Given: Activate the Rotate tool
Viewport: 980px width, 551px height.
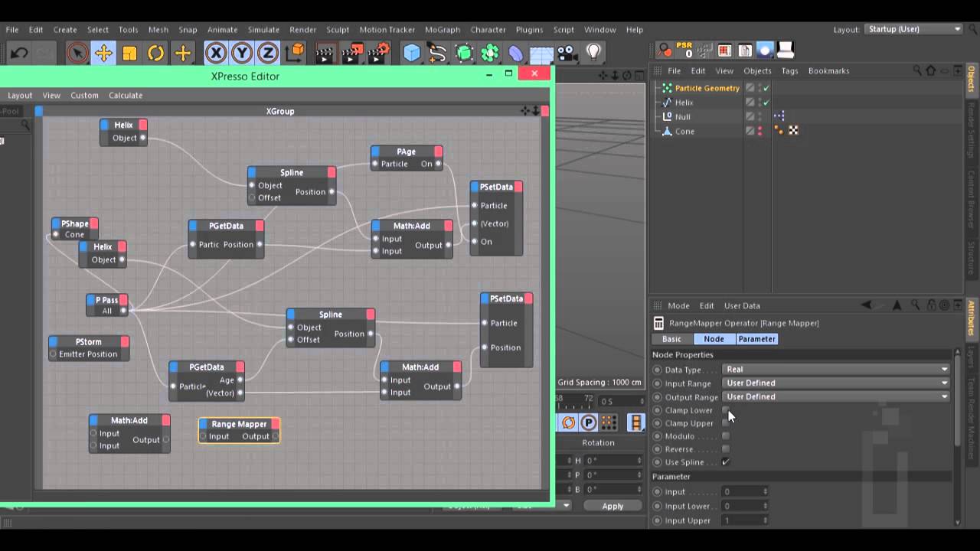Looking at the screenshot, I should pyautogui.click(x=156, y=53).
